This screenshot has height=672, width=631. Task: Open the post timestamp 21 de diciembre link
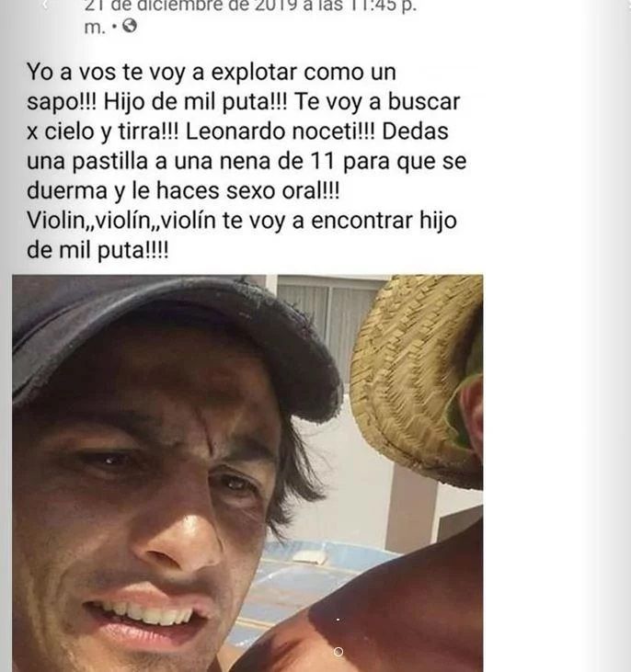(250, 6)
